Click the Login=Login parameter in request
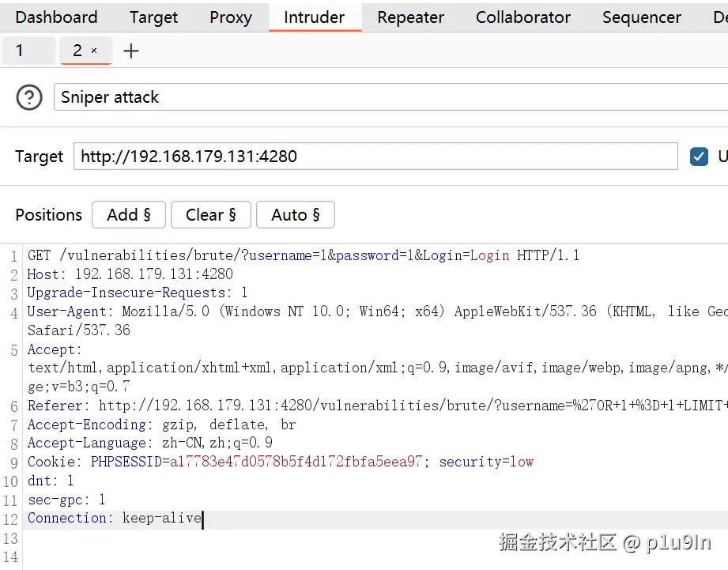The image size is (728, 570). [x=466, y=255]
